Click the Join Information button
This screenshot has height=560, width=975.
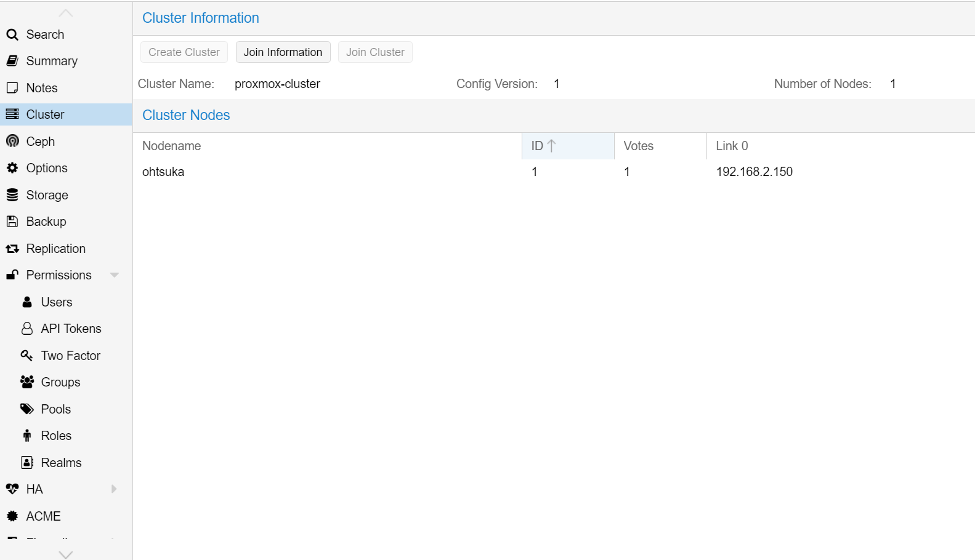click(x=283, y=52)
